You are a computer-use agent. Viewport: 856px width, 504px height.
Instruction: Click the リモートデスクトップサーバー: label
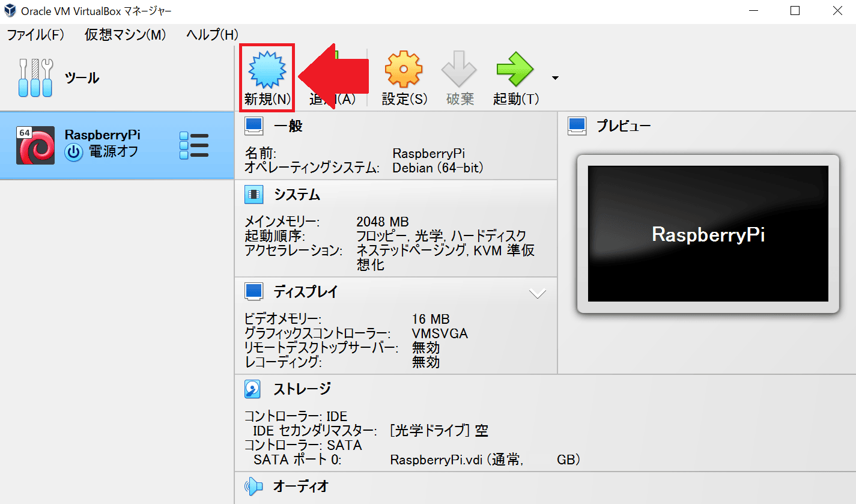(321, 348)
